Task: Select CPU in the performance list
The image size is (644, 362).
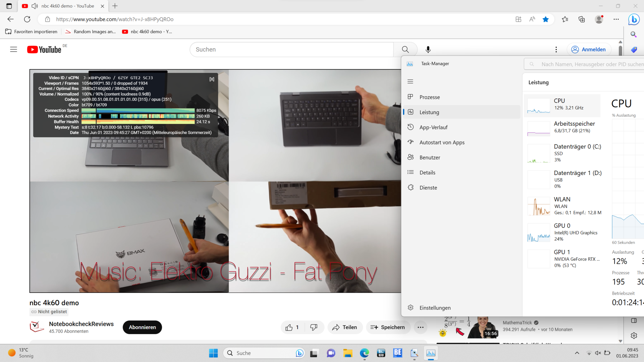Action: (562, 106)
